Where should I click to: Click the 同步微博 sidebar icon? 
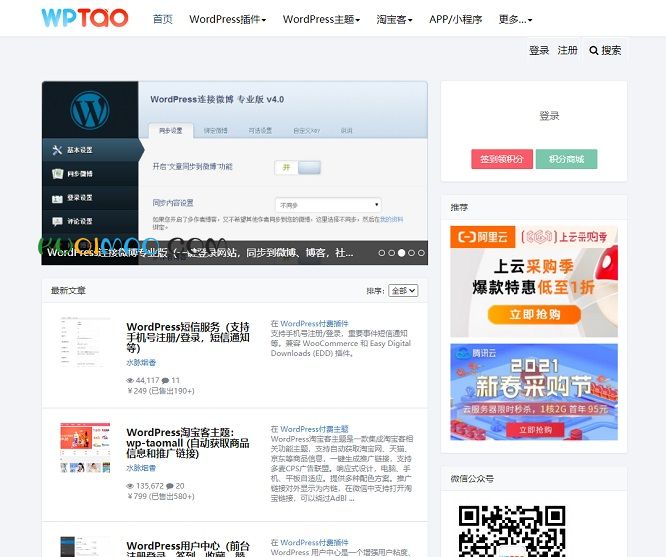[x=57, y=174]
